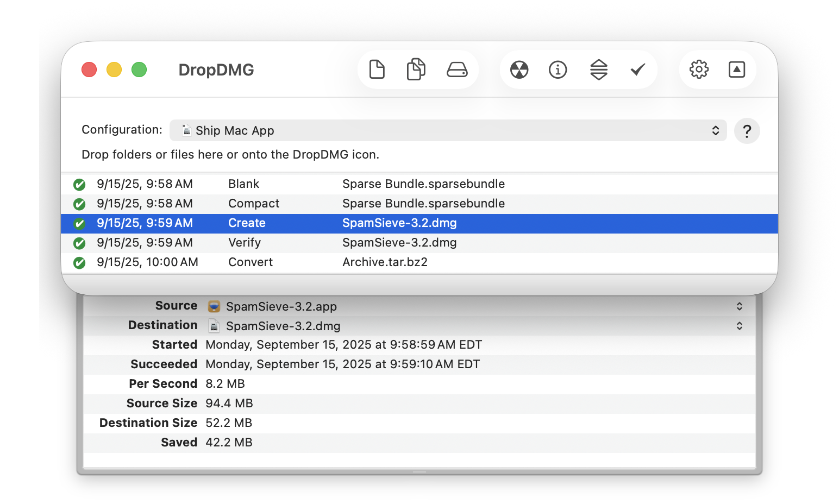The width and height of the screenshot is (839, 504).
Task: Click the Compact image toolbar icon
Action: 598,70
